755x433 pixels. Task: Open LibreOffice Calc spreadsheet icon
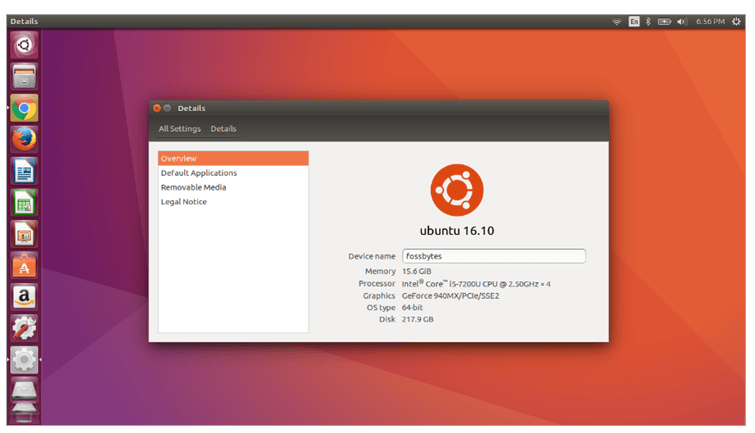coord(24,202)
